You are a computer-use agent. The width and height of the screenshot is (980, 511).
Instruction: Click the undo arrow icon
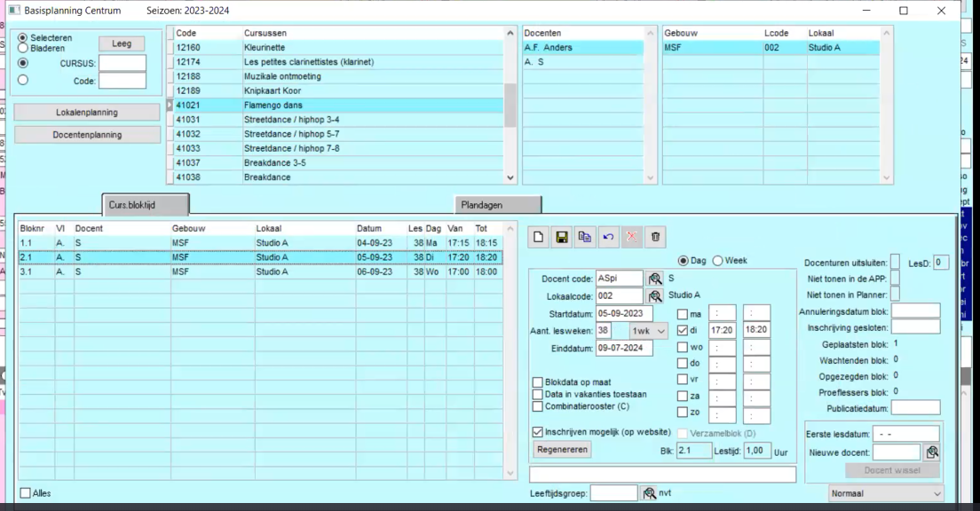(608, 237)
